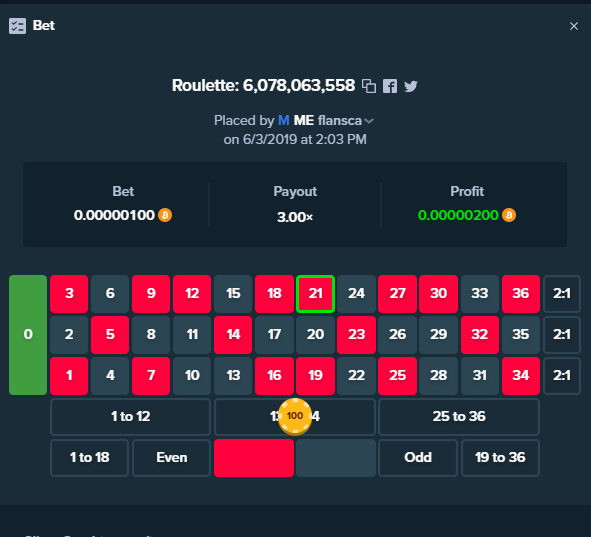Select the highlighted number 21

coord(315,294)
